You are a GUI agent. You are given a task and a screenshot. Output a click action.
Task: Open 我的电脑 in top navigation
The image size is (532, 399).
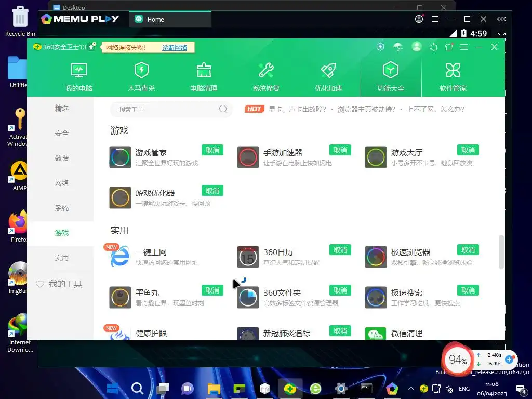pos(79,77)
